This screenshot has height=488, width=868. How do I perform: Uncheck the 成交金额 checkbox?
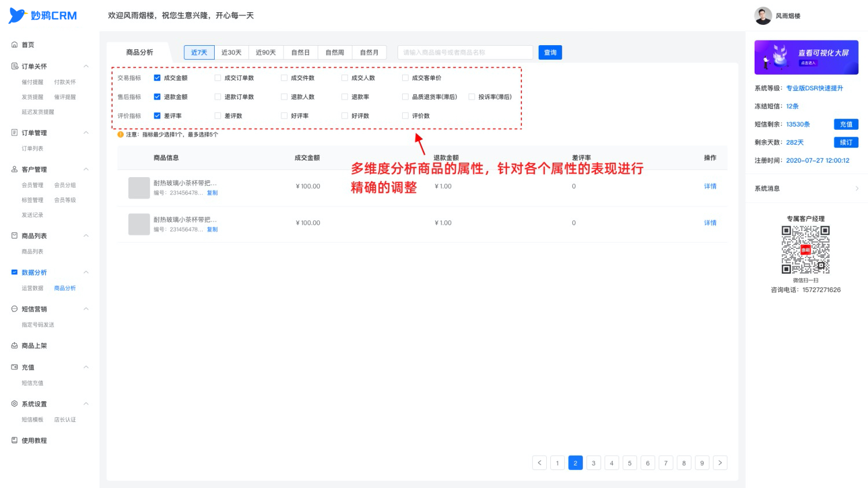tap(157, 78)
